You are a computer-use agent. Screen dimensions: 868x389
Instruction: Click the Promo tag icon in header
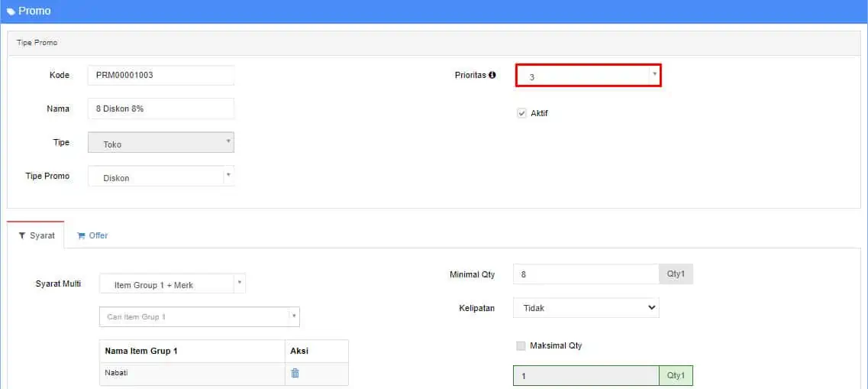click(11, 11)
